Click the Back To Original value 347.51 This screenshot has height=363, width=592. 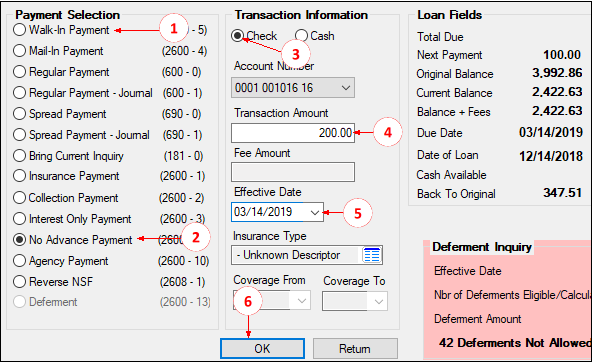pyautogui.click(x=563, y=193)
